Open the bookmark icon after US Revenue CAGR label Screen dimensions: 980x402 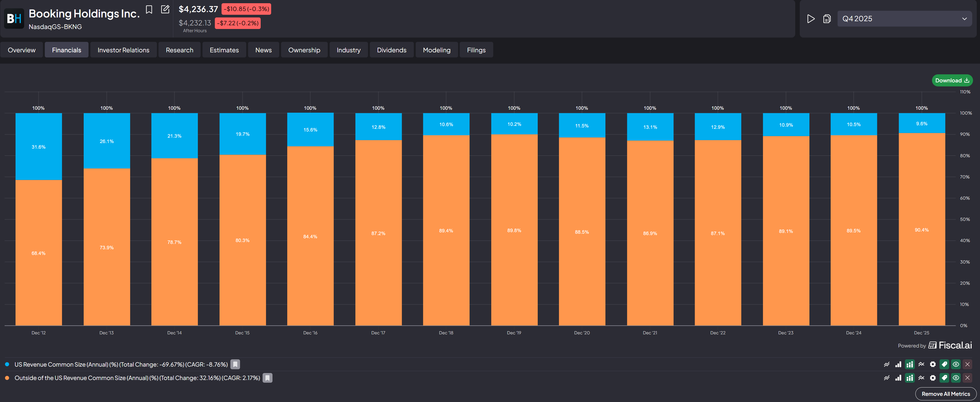235,364
